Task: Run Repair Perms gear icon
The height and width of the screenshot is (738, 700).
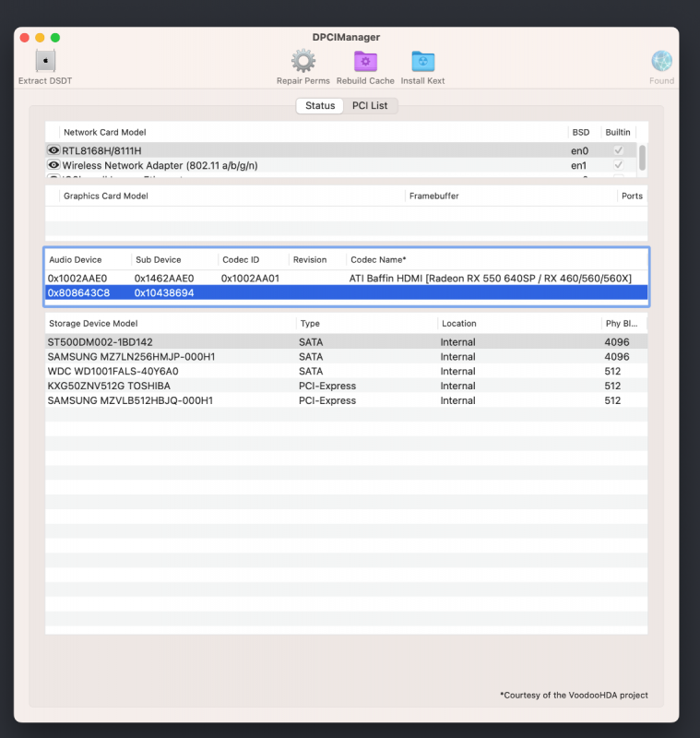Action: [x=303, y=61]
